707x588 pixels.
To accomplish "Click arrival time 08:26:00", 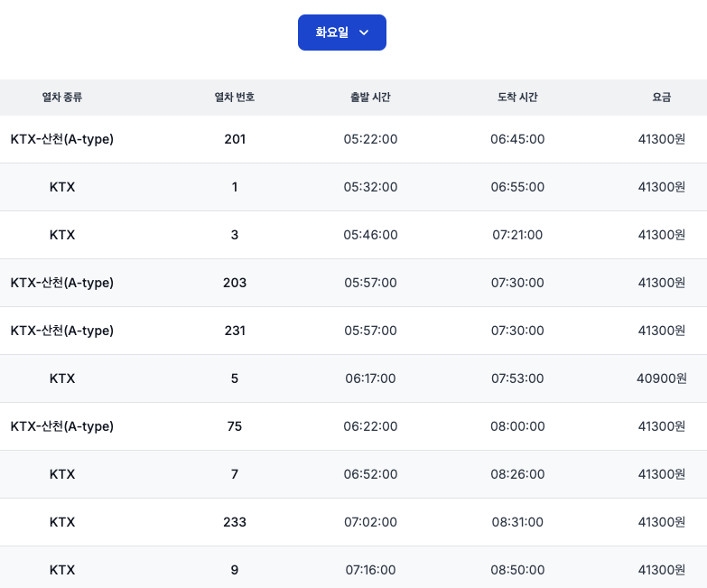I will (x=517, y=474).
